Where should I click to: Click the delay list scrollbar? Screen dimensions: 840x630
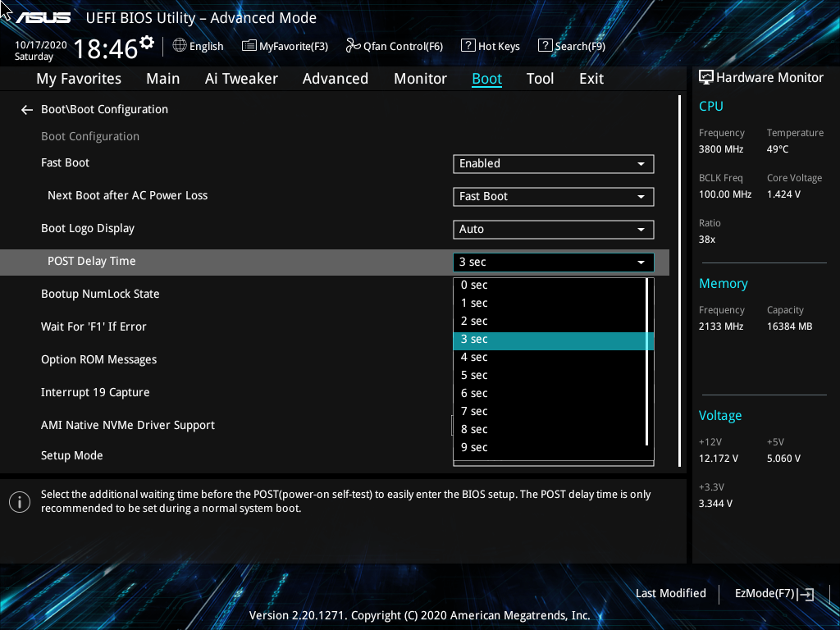point(647,362)
